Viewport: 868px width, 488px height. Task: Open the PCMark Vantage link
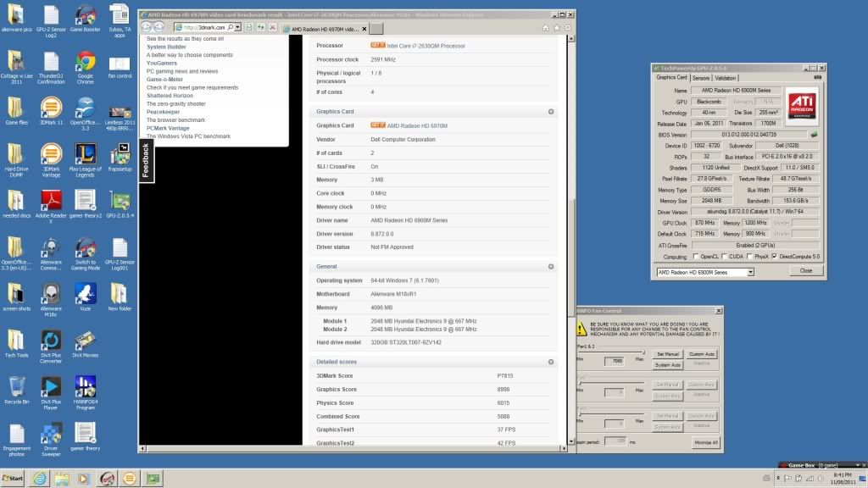[168, 129]
